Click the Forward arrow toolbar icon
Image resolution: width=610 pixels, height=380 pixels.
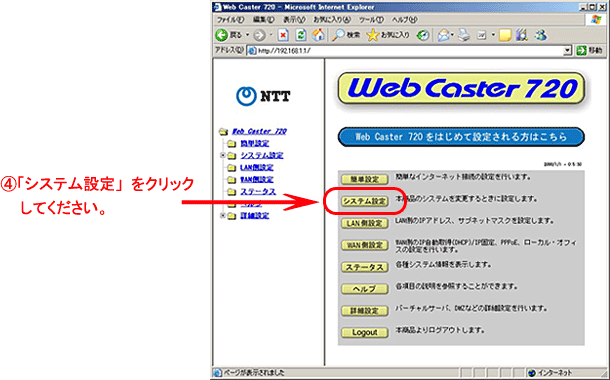[x=259, y=35]
